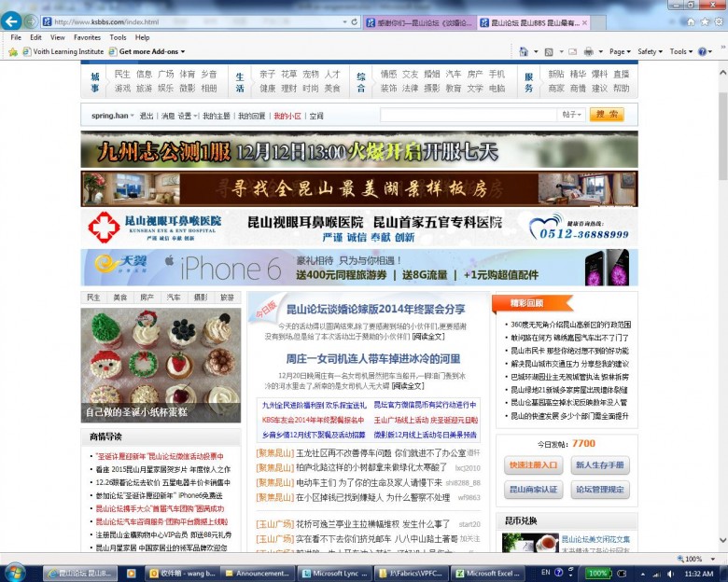Open command bar Tools dropdown
The image size is (728, 582).
[x=680, y=51]
